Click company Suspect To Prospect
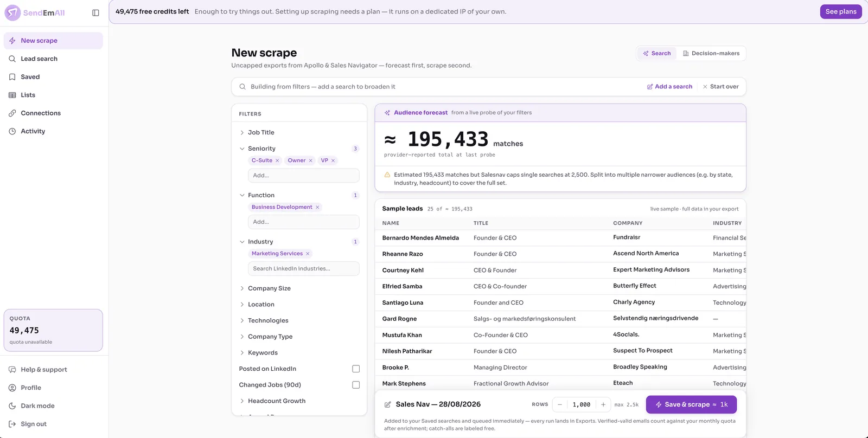 pyautogui.click(x=643, y=351)
